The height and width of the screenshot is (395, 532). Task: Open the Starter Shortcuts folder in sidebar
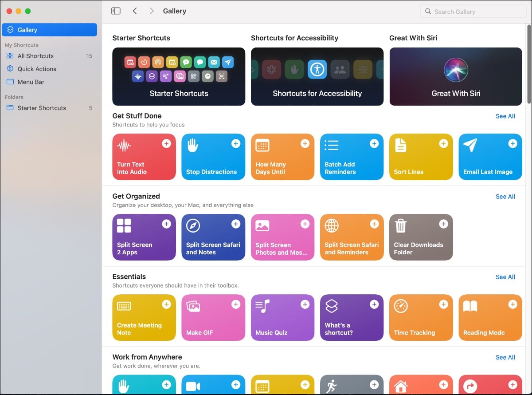(42, 108)
